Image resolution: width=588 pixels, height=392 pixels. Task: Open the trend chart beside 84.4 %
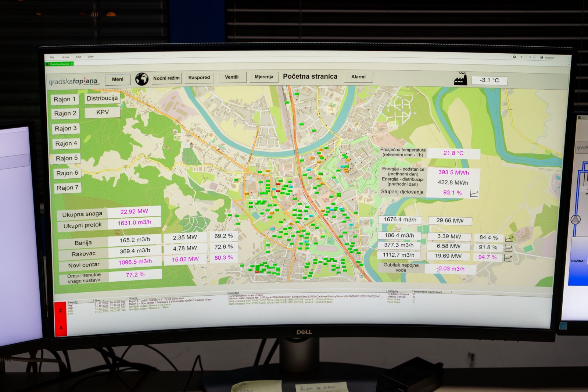click(509, 238)
